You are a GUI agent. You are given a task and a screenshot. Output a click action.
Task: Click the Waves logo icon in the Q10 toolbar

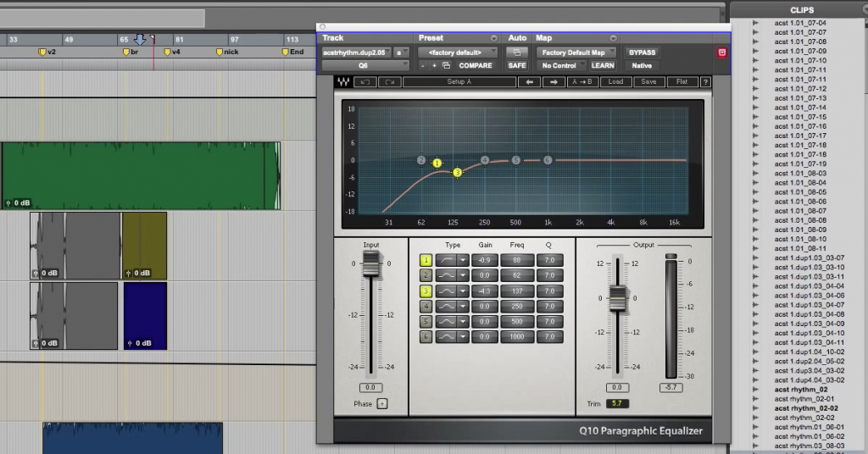point(343,82)
